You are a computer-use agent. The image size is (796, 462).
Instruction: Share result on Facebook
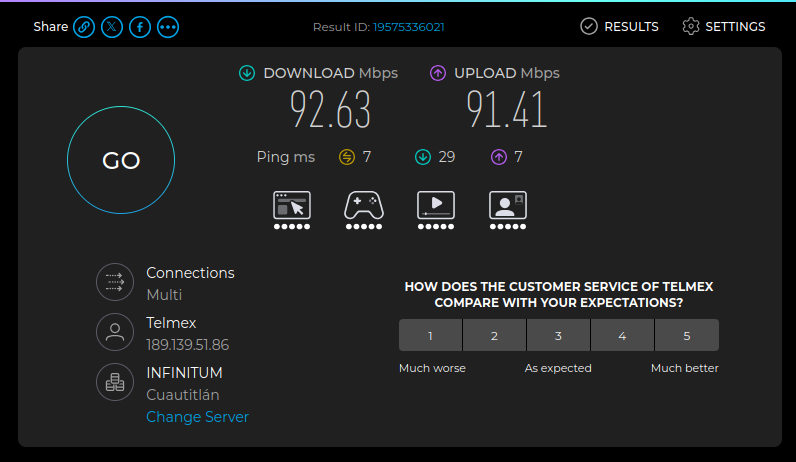pyautogui.click(x=140, y=27)
